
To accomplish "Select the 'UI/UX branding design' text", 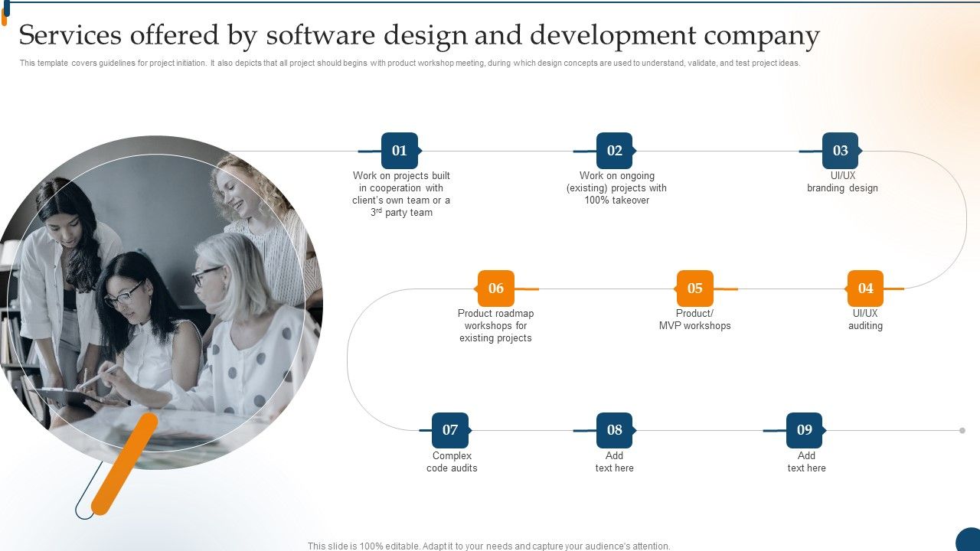I will tap(842, 182).
